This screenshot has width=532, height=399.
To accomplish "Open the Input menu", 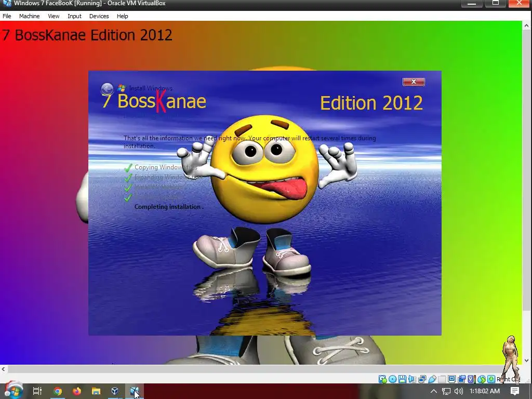I will click(x=74, y=16).
